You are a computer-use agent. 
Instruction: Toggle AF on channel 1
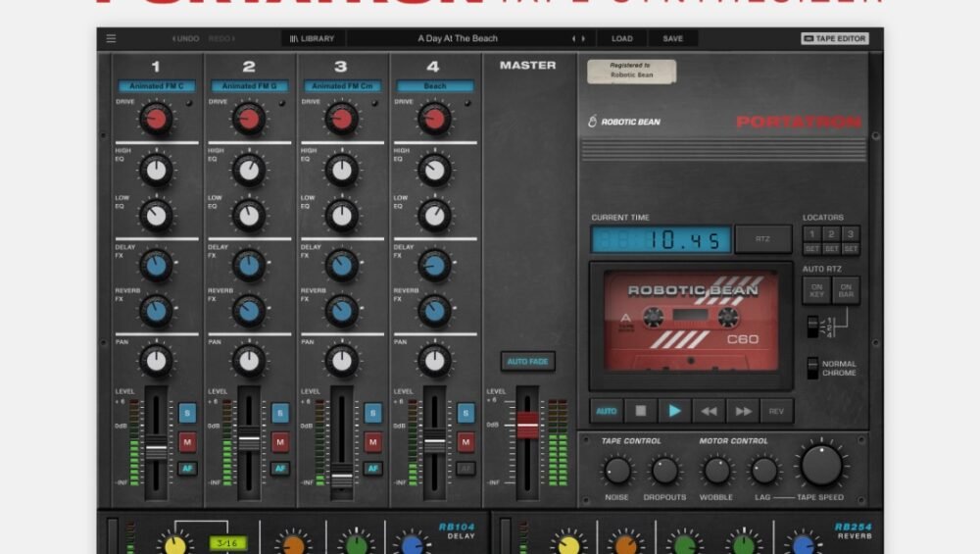tap(187, 469)
